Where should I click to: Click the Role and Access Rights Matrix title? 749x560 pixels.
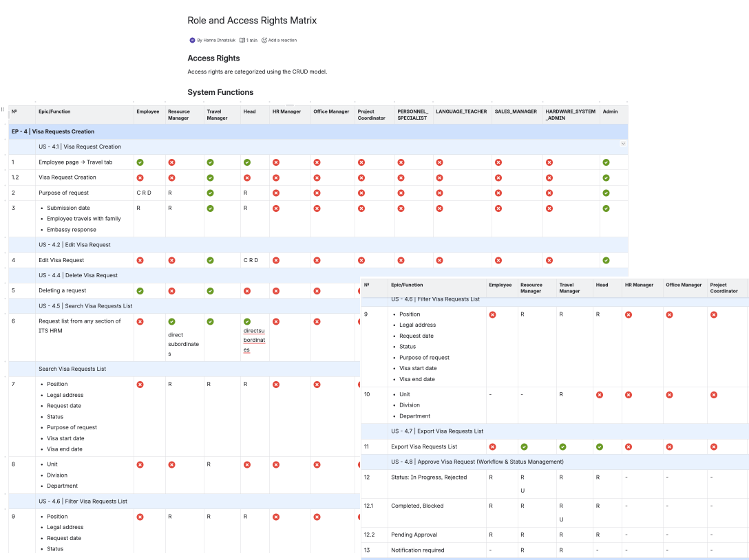click(252, 21)
